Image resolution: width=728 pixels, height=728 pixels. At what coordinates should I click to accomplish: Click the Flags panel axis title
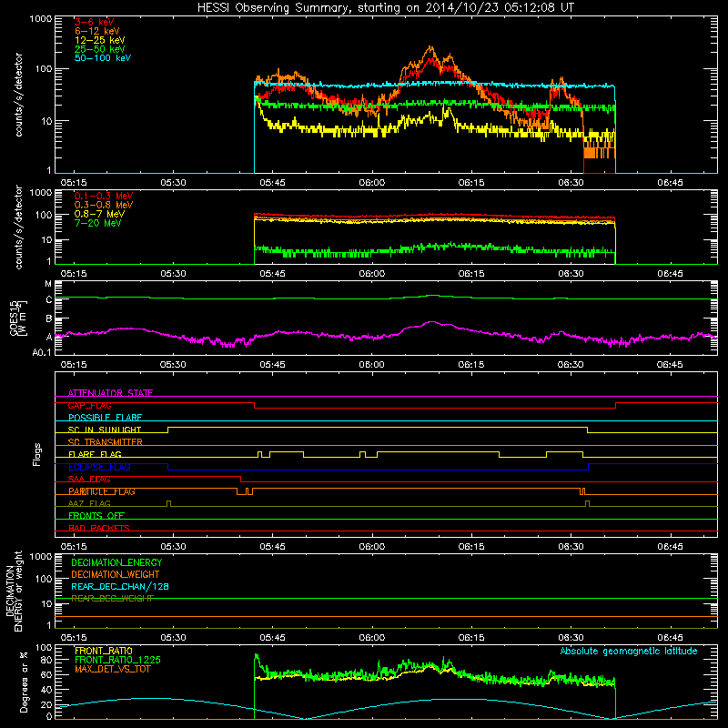(x=37, y=455)
